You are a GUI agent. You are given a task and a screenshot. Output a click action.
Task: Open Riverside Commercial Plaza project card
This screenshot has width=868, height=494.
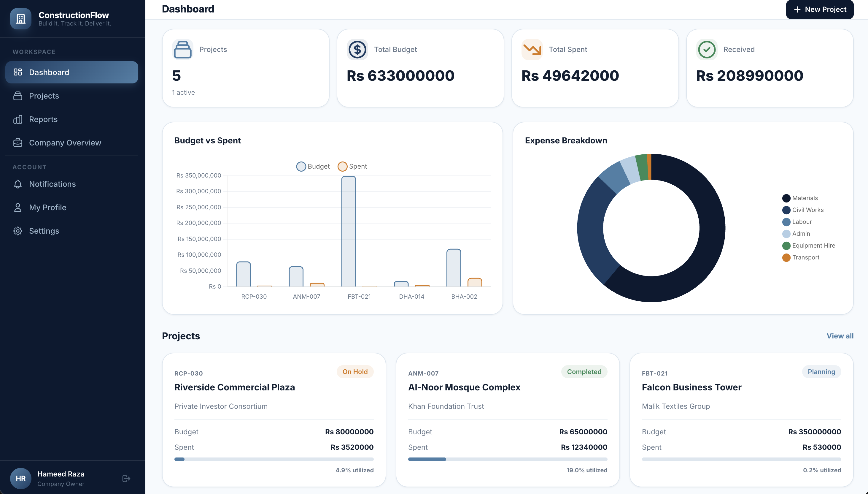pyautogui.click(x=274, y=420)
